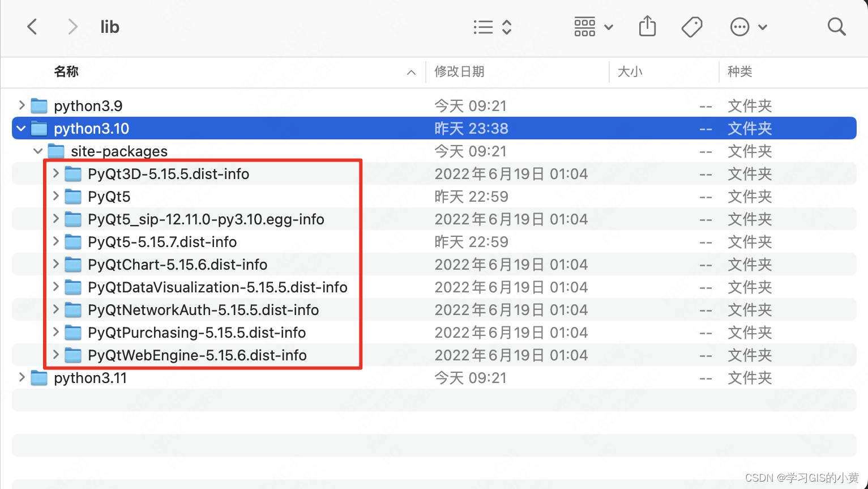Select PyQtWebEngine-5.15.6.dist-info name
The height and width of the screenshot is (489, 868).
click(x=197, y=355)
